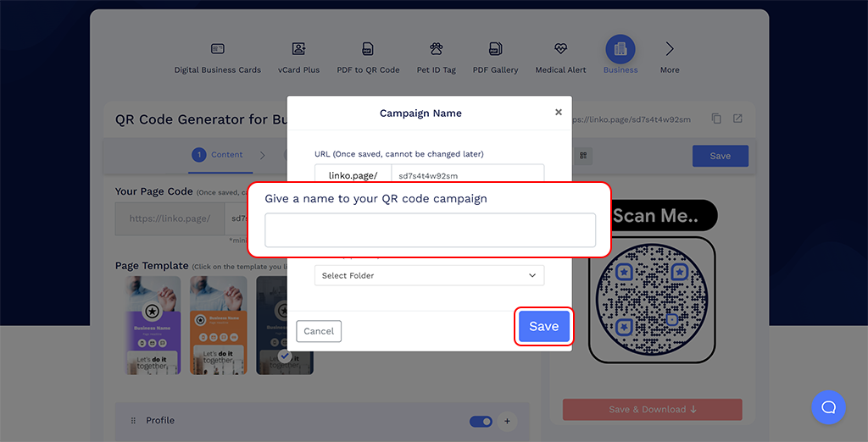The image size is (868, 442).
Task: Toggle the Profile section switch
Action: (x=481, y=421)
